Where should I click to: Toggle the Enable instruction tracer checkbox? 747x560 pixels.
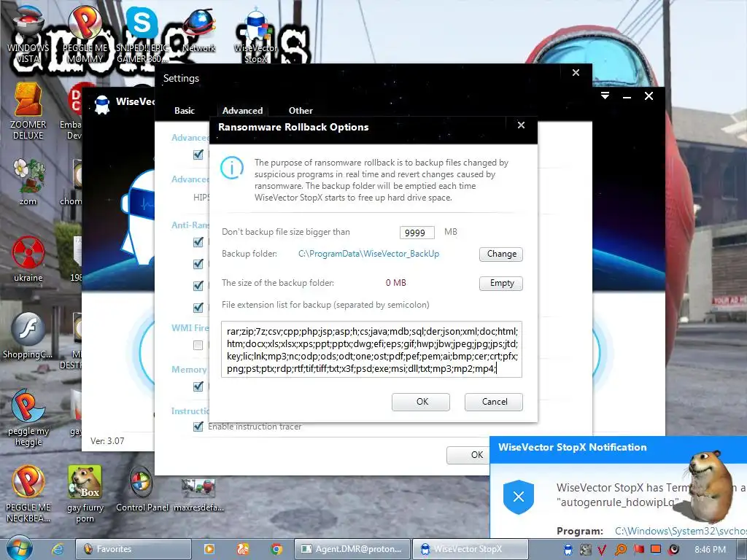[x=198, y=426]
